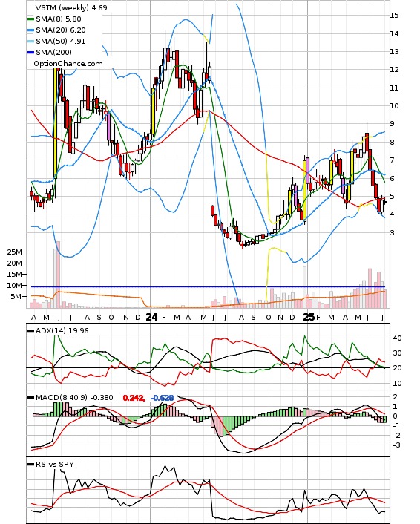Click the ADX(14) 19.96 indicator label
This screenshot has height=524, width=420.
62,330
